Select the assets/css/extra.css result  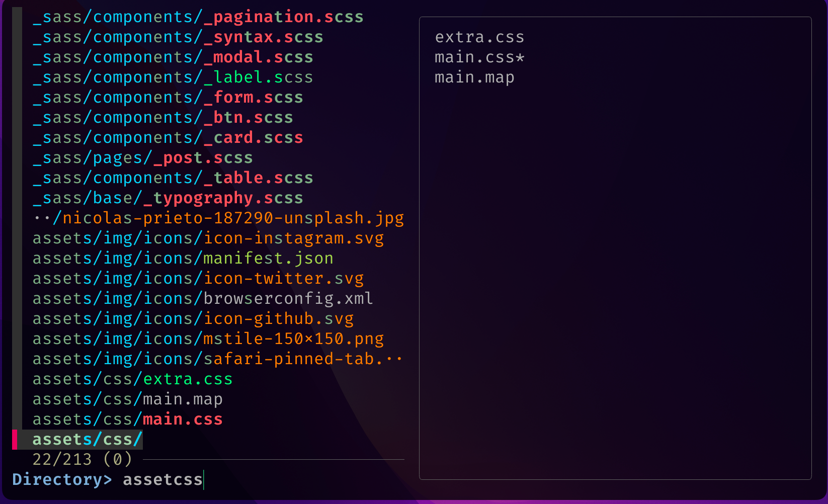pyautogui.click(x=132, y=379)
